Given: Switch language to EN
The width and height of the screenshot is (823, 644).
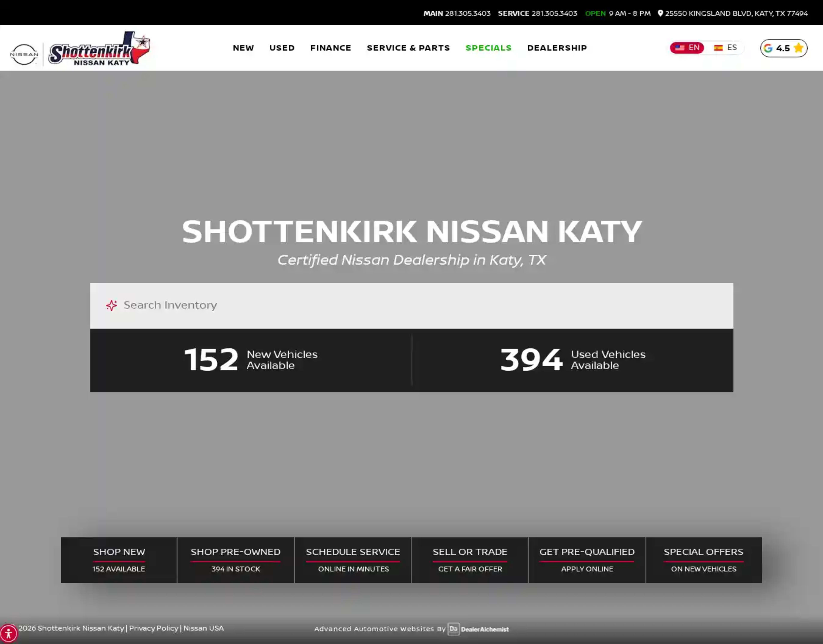Looking at the screenshot, I should tap(687, 48).
